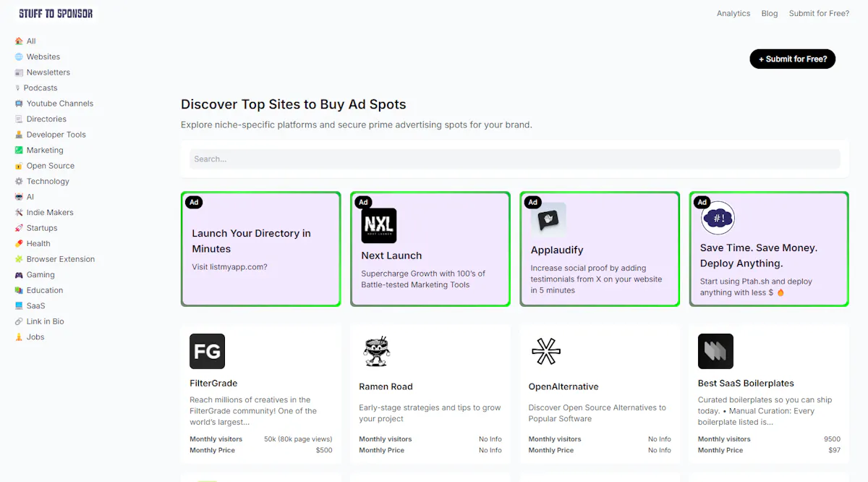Click the black + Submit for Free? button
This screenshot has height=482, width=868.
click(793, 59)
